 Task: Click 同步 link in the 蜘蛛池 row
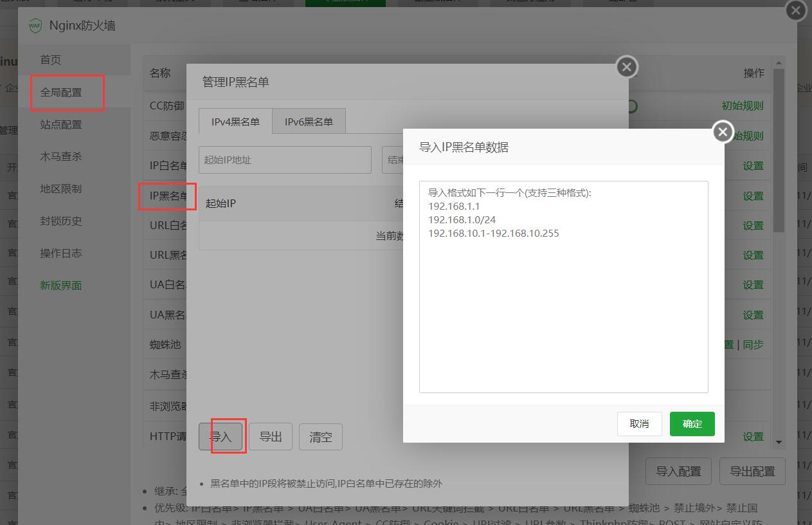(753, 345)
